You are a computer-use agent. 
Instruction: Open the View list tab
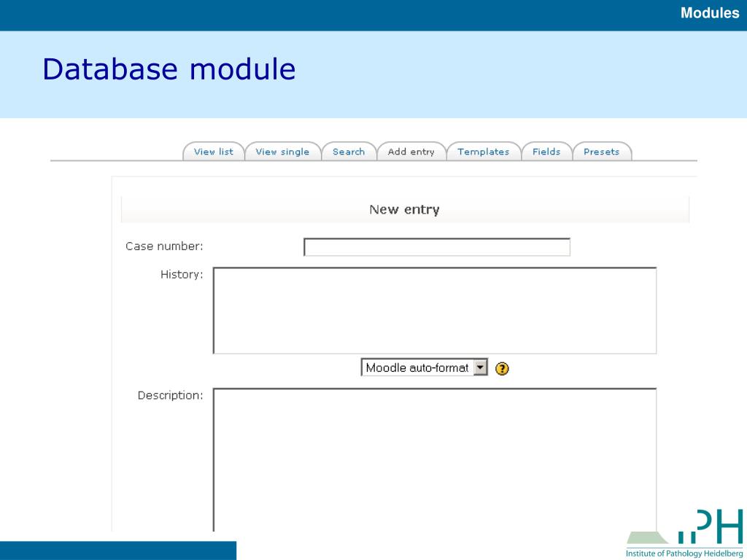click(x=214, y=152)
